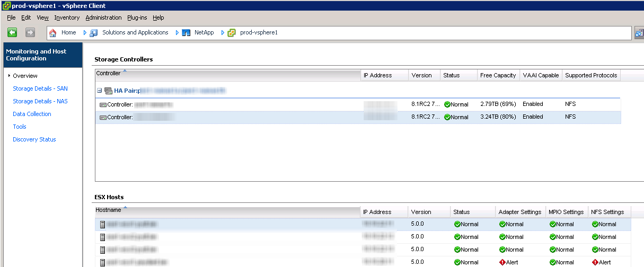The image size is (644, 267).
Task: Select Overview in the sidebar
Action: pos(25,76)
